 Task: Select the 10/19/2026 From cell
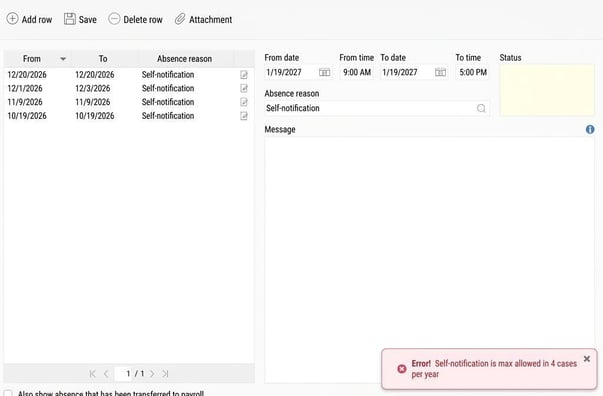tap(27, 116)
